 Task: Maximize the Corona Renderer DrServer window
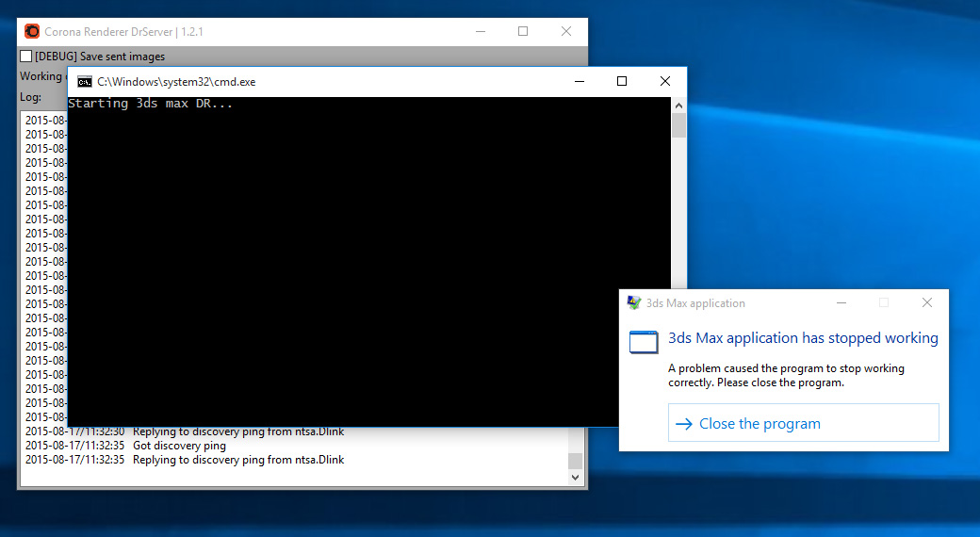523,31
